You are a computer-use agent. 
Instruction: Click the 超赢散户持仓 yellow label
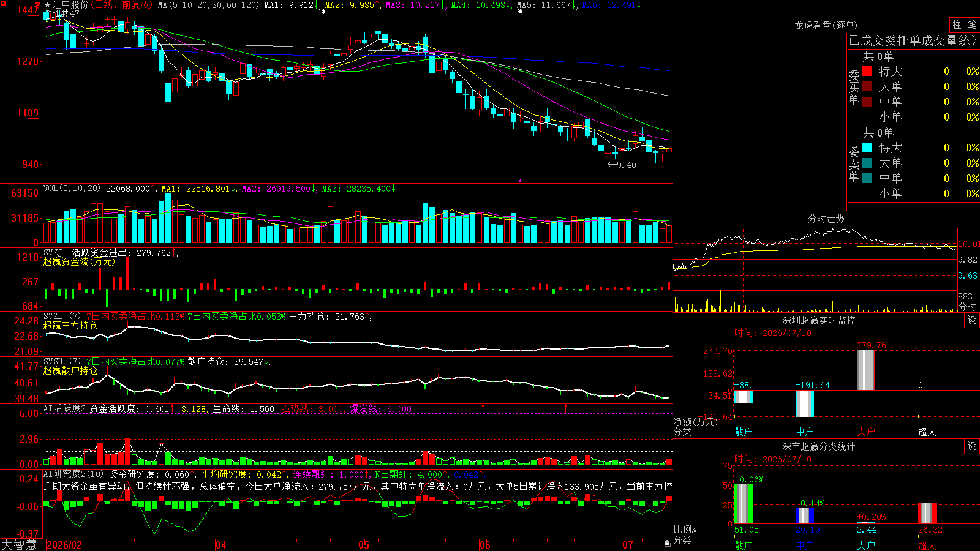[x=70, y=370]
